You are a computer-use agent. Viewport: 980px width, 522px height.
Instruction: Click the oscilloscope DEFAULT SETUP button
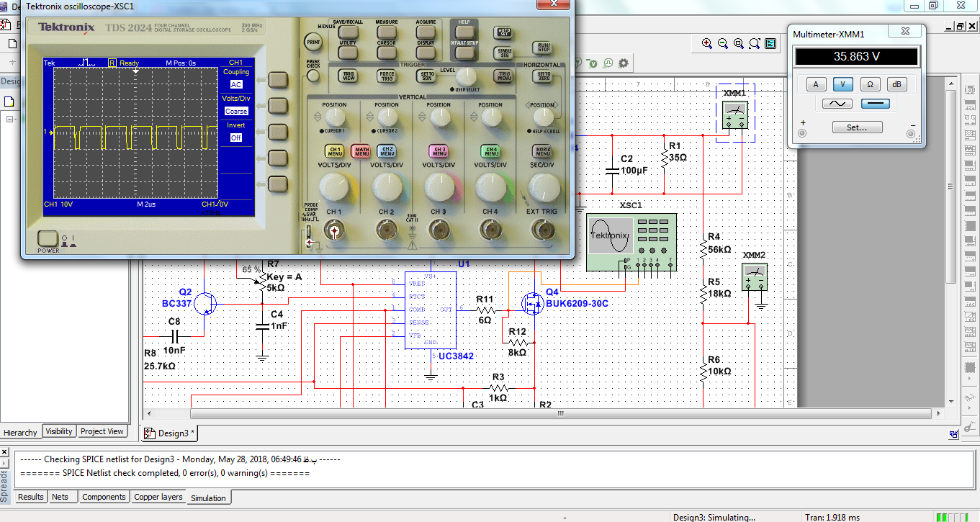coord(464,53)
